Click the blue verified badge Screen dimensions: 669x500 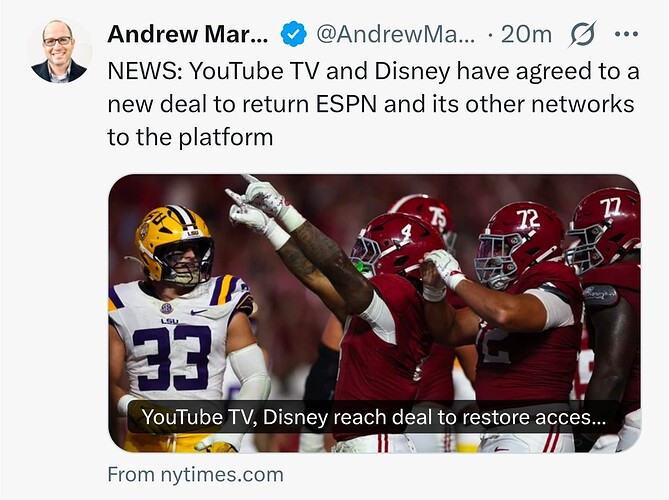(293, 35)
